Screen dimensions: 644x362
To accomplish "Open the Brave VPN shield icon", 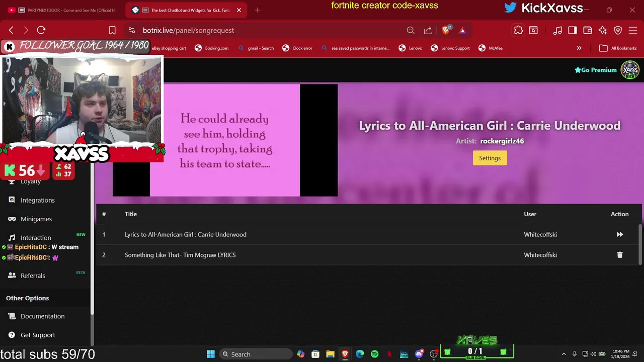I will click(618, 30).
